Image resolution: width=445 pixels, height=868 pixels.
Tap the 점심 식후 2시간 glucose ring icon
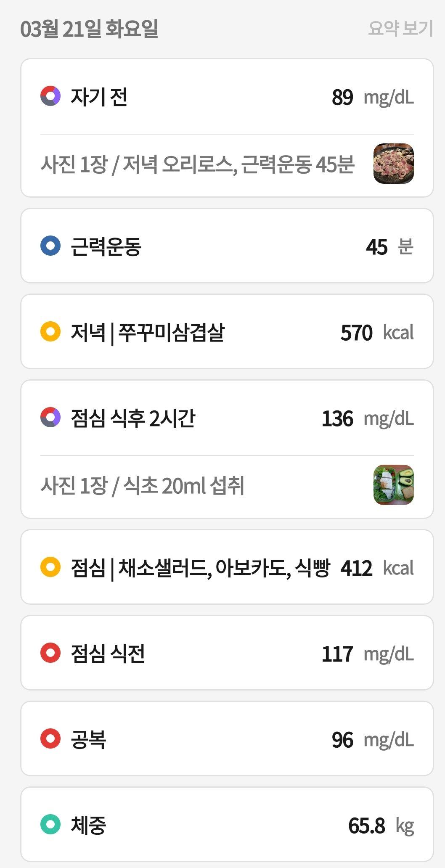(x=50, y=418)
